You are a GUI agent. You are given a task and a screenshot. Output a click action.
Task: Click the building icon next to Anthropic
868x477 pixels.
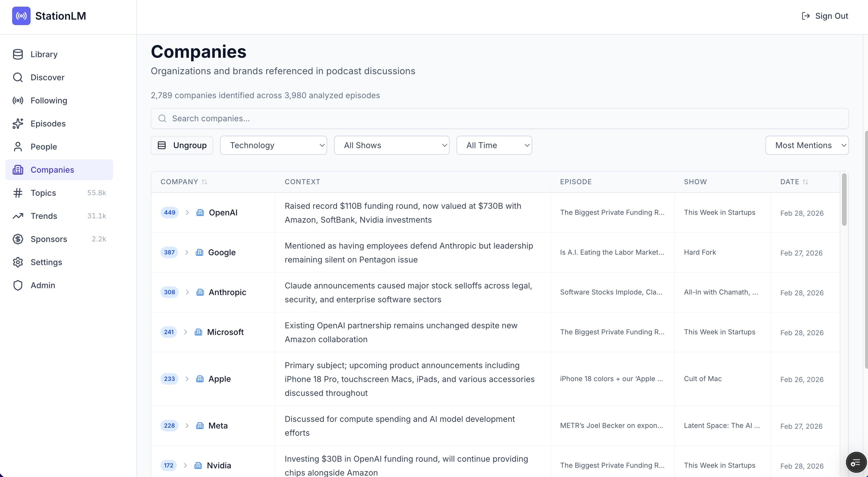coord(200,292)
